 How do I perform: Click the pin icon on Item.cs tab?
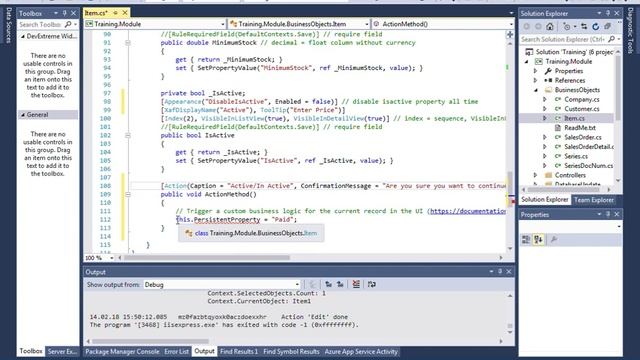pyautogui.click(x=116, y=13)
